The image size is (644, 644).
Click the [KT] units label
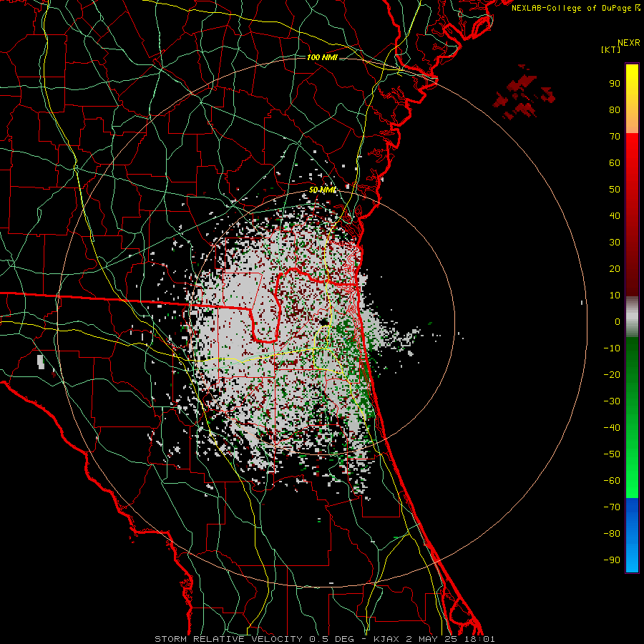pos(611,49)
